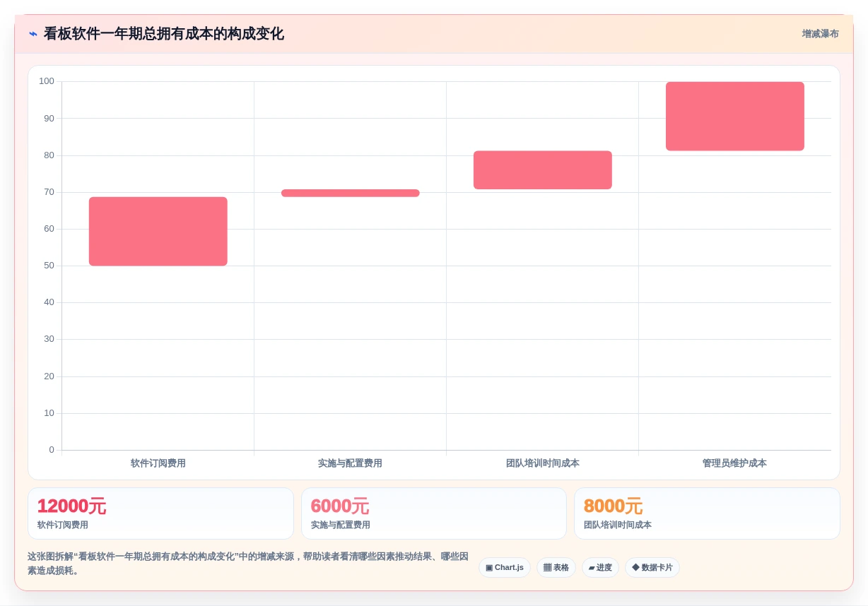
Task: Click the lightning icon beside the title
Action: (x=33, y=34)
